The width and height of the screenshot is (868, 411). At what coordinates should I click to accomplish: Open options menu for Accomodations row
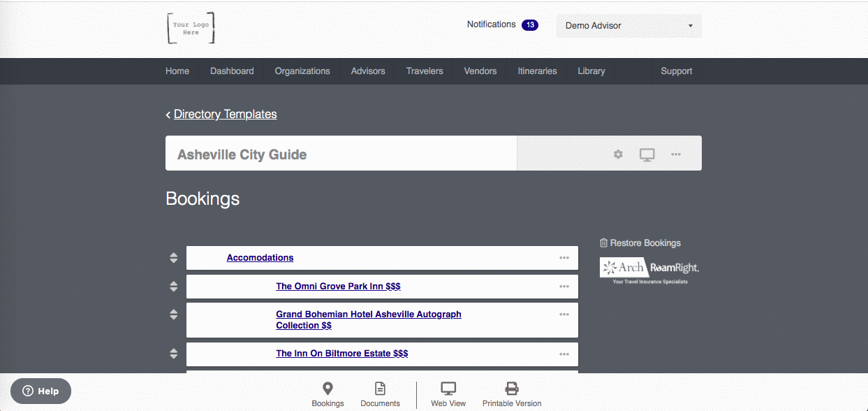(564, 258)
